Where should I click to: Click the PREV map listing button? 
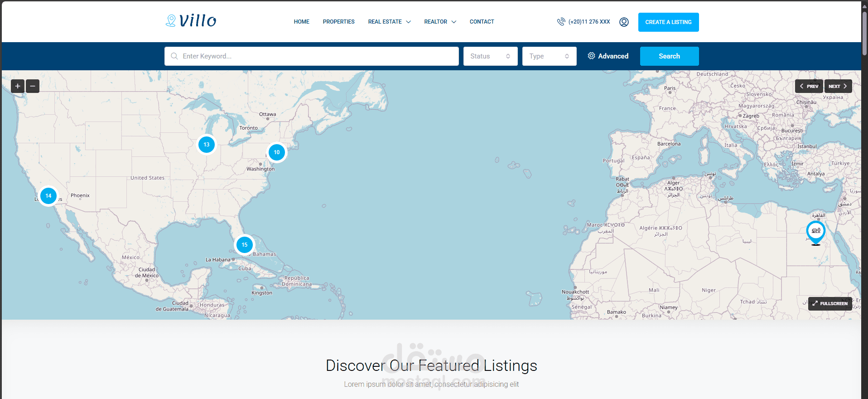809,86
